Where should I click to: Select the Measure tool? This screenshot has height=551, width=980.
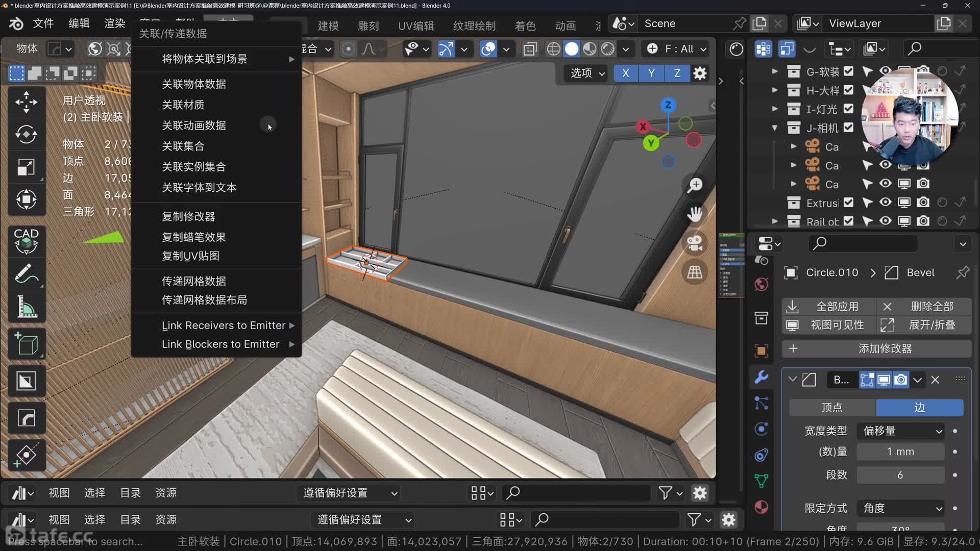tap(26, 307)
